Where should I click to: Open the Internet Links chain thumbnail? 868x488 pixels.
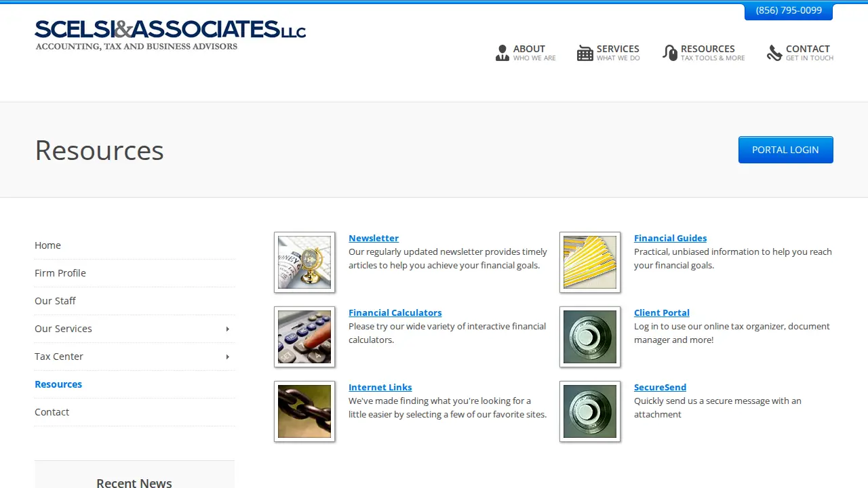(x=304, y=411)
